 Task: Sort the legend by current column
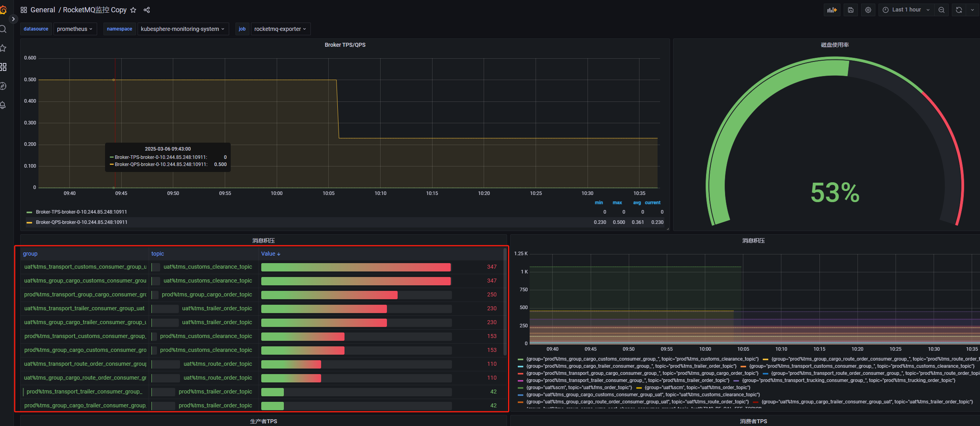pyautogui.click(x=653, y=202)
